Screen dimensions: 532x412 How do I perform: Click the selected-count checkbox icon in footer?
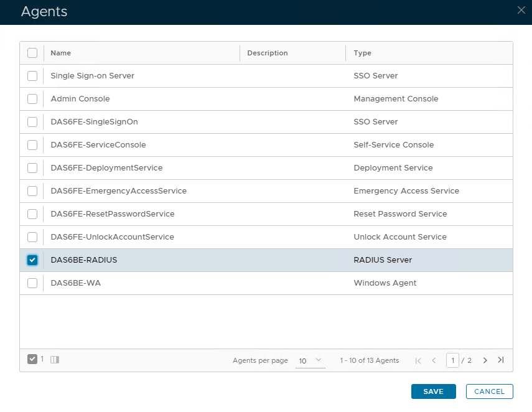point(32,359)
